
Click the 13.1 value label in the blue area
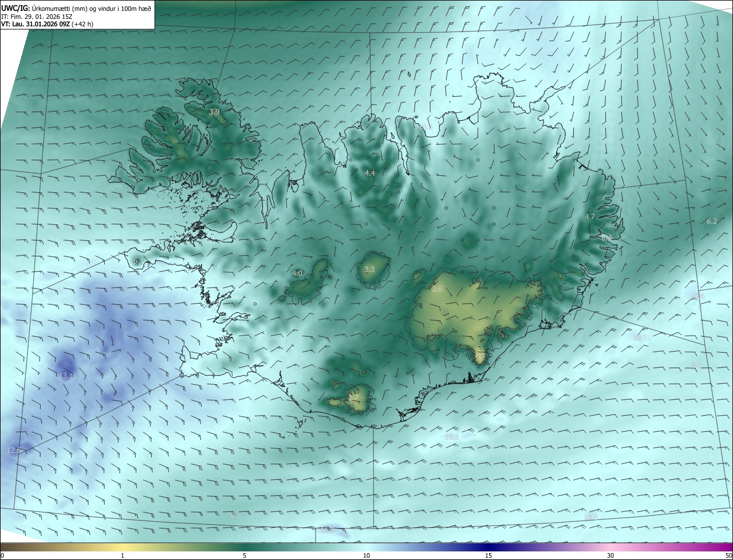pyautogui.click(x=66, y=376)
